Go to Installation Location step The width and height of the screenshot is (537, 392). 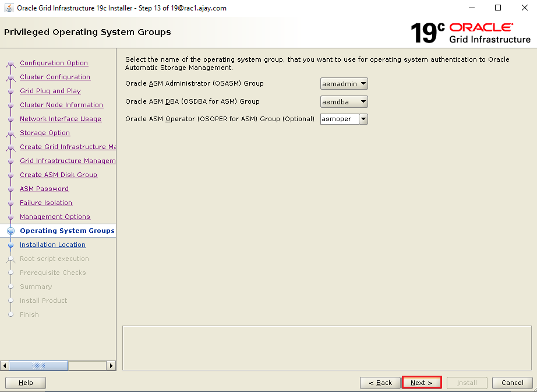(x=53, y=245)
